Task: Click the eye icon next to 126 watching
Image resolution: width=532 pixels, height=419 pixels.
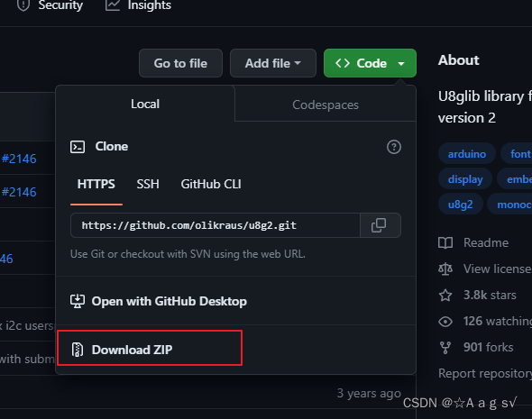Action: [x=445, y=322]
